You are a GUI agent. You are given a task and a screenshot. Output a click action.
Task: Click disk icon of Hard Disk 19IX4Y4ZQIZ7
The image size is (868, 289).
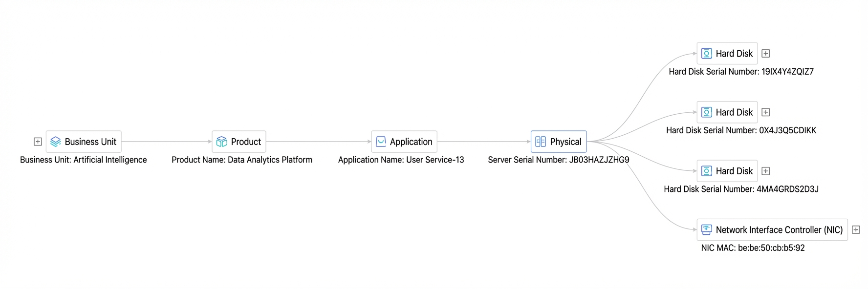[x=707, y=53]
